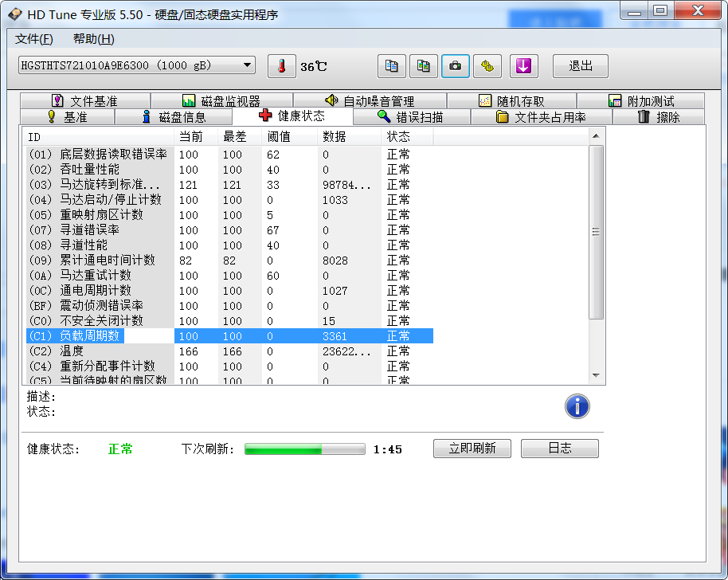This screenshot has height=580, width=728.
Task: Open the HGST drive selection dropdown
Action: [137, 65]
